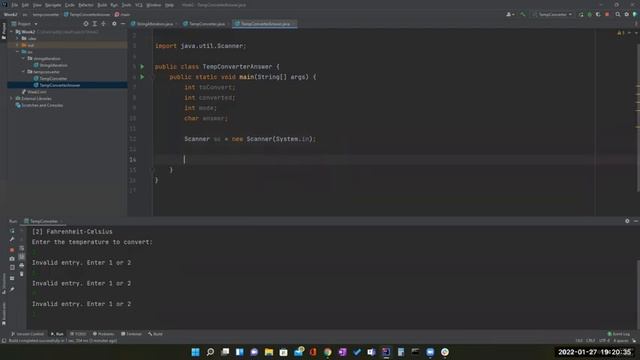The image size is (640, 360).
Task: Click the pin tab icon in Run panel
Action: point(12,289)
